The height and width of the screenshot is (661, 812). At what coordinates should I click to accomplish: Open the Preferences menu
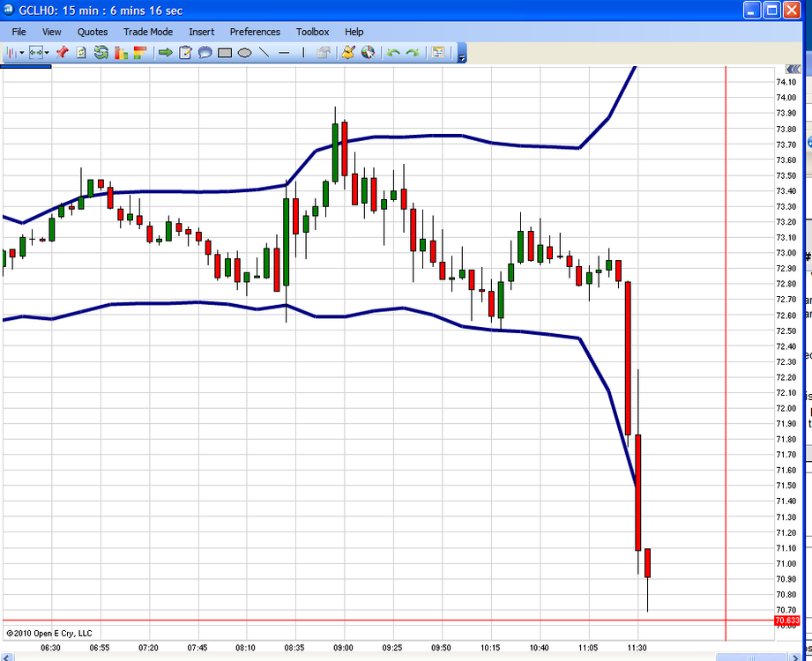click(x=255, y=32)
